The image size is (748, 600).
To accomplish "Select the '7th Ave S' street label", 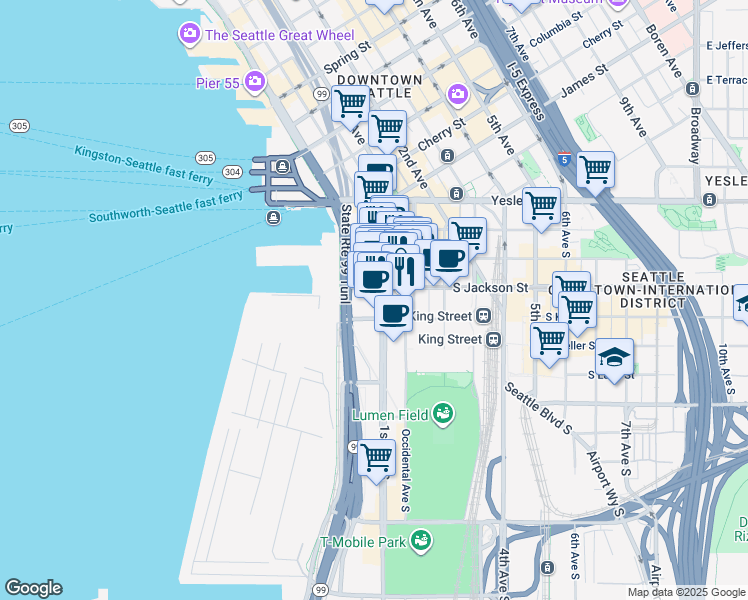I will (x=626, y=448).
